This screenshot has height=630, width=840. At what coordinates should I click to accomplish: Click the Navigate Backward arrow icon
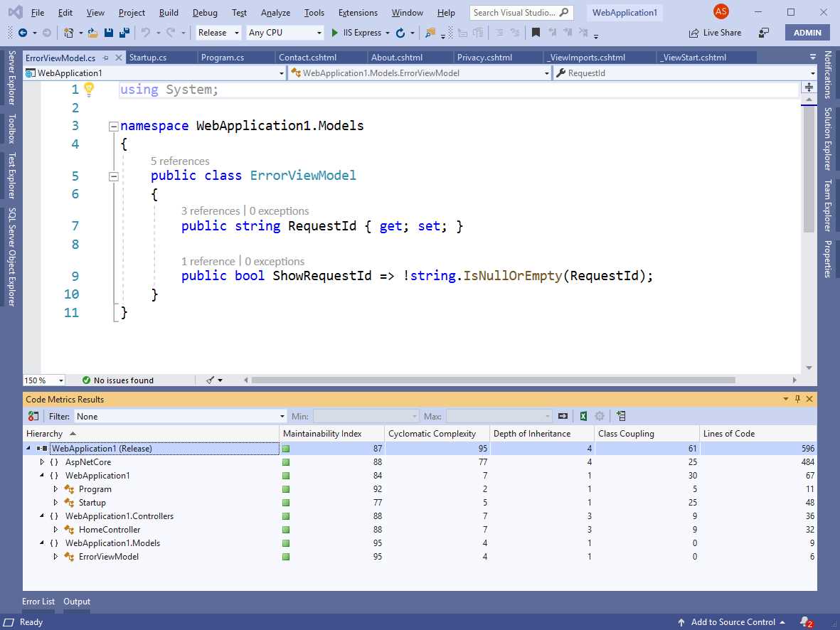[x=24, y=33]
